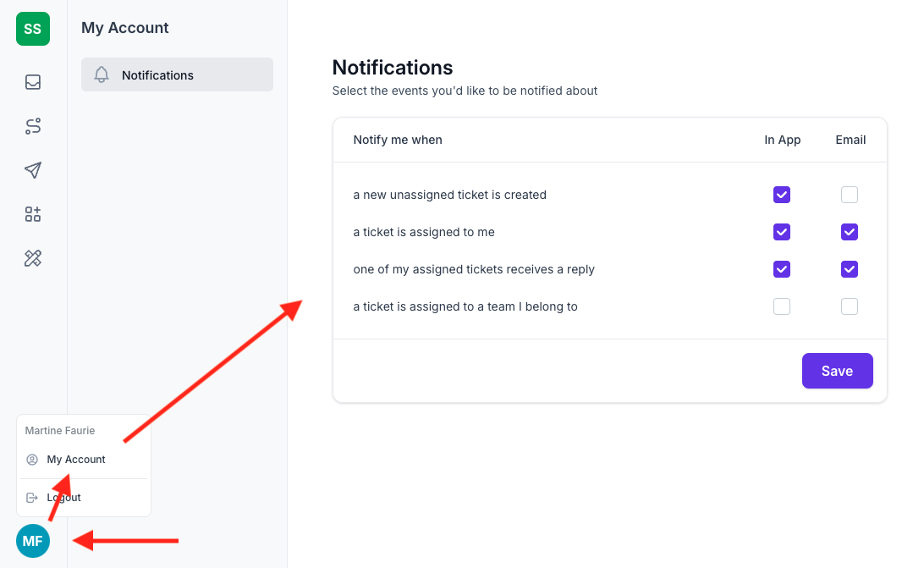Enable Email for new unassigned ticket created
Viewport: 924px width, 568px height.
pos(849,195)
